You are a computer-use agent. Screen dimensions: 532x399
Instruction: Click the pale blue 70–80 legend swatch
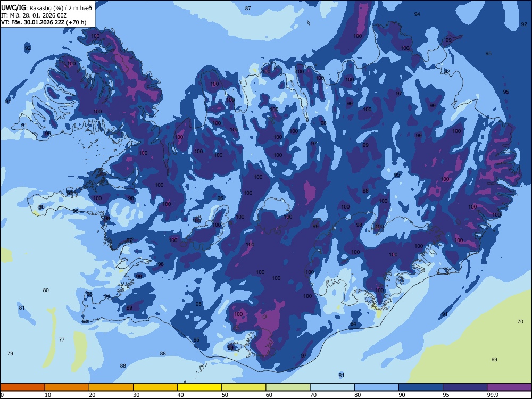[x=332, y=387]
